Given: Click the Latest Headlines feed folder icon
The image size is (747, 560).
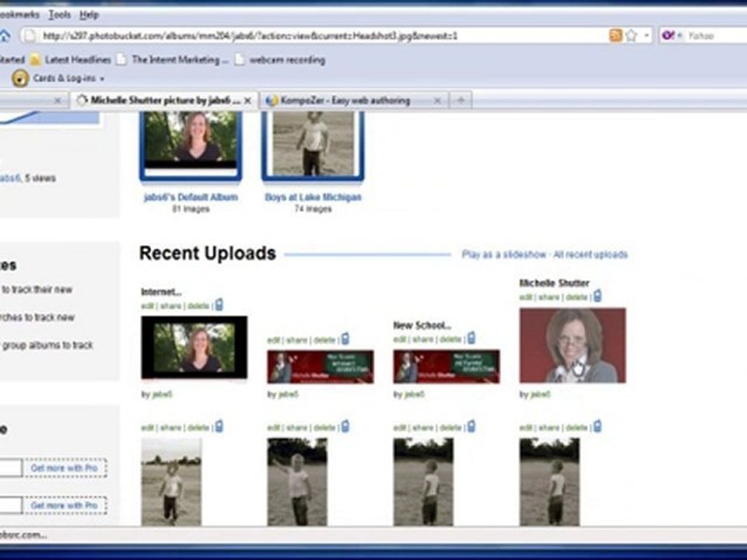Looking at the screenshot, I should (35, 60).
